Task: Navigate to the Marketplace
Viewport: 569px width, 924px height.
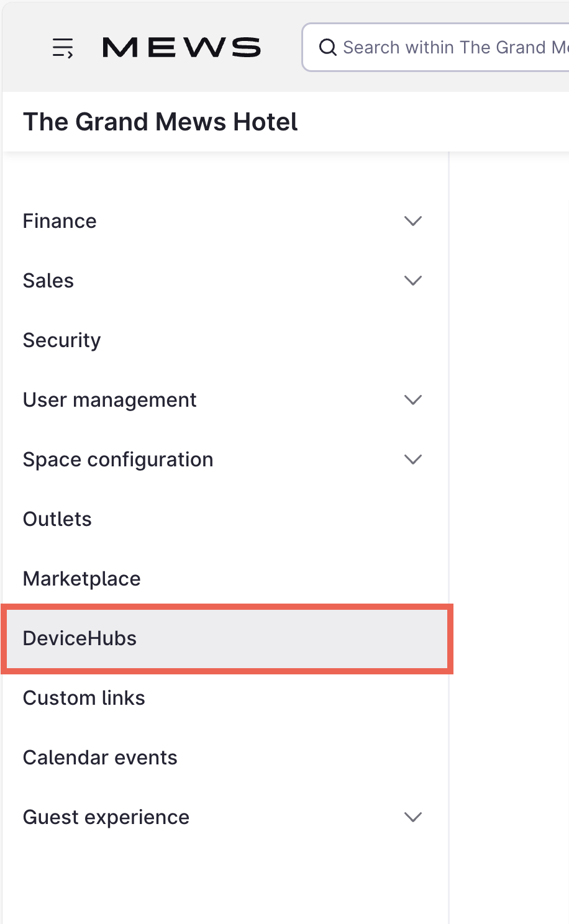Action: [81, 578]
